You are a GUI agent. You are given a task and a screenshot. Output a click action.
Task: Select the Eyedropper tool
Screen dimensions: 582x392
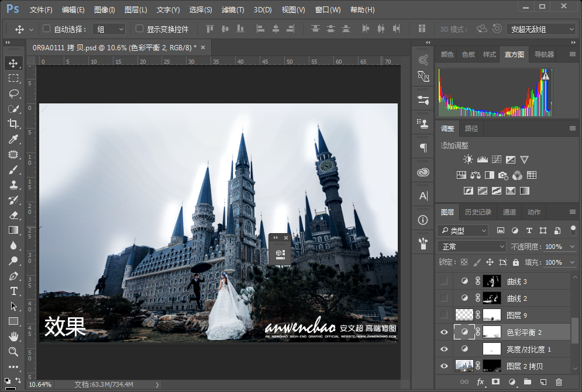coord(13,139)
